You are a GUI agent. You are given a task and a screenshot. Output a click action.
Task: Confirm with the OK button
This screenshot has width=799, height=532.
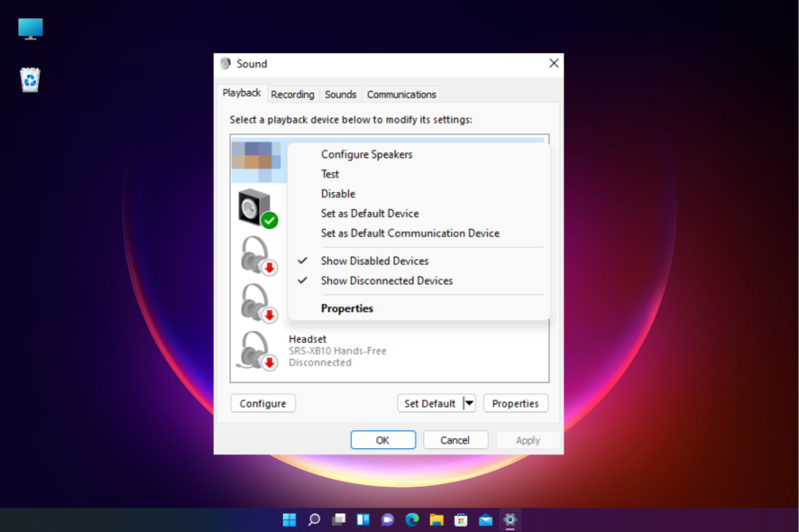[382, 440]
